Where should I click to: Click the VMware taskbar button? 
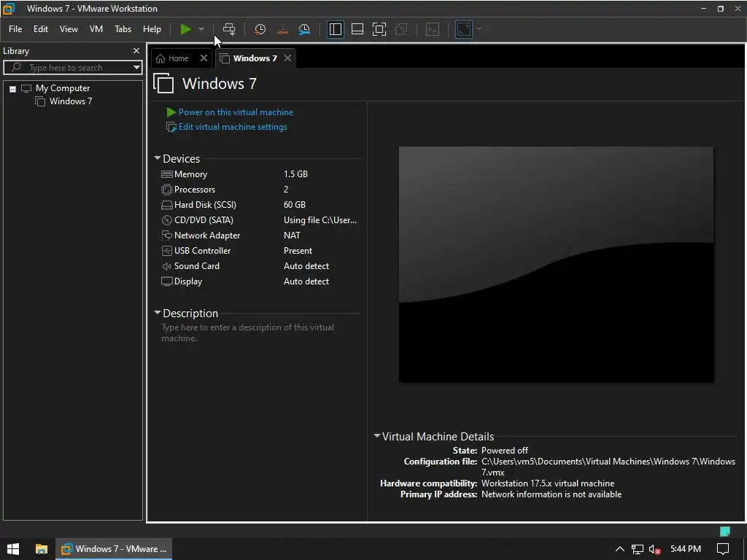coord(114,548)
